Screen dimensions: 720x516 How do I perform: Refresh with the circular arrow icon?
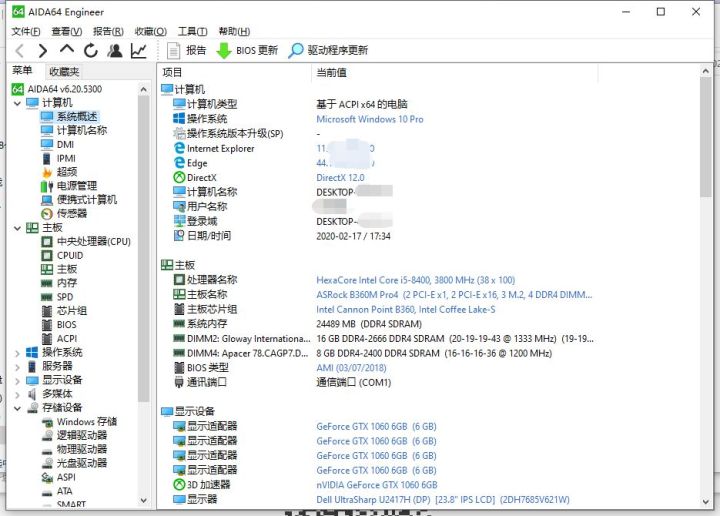click(x=91, y=50)
